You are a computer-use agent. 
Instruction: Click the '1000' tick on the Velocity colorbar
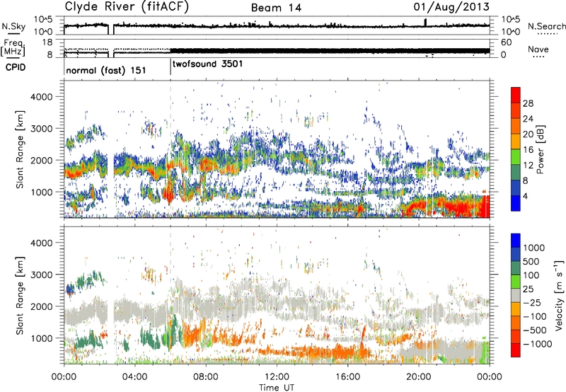pos(533,248)
